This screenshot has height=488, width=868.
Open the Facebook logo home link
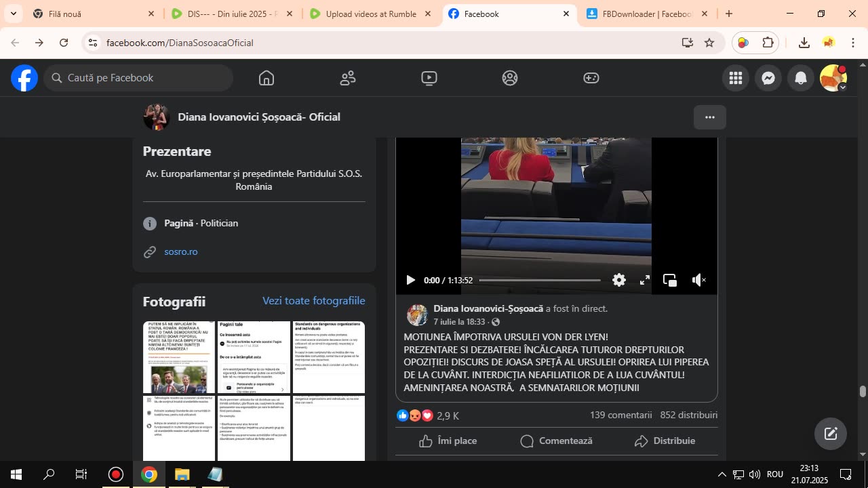24,78
